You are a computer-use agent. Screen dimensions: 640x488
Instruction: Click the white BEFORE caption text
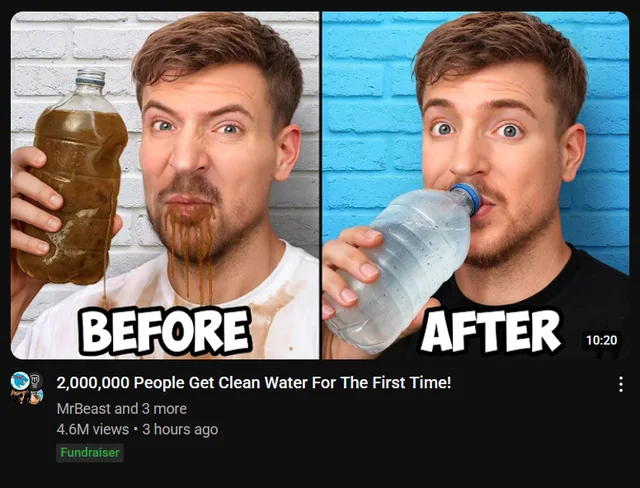165,331
